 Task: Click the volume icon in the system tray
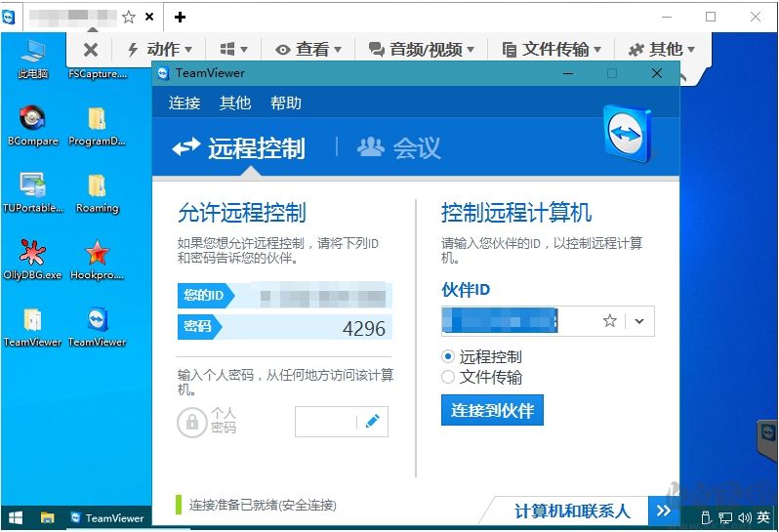click(744, 518)
